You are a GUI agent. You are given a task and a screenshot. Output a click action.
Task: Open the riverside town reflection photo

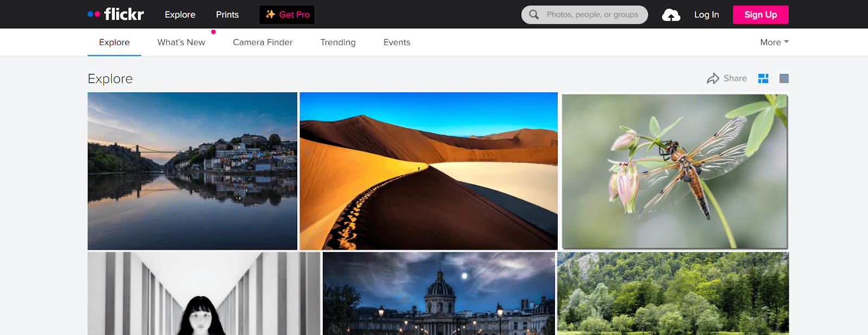193,171
